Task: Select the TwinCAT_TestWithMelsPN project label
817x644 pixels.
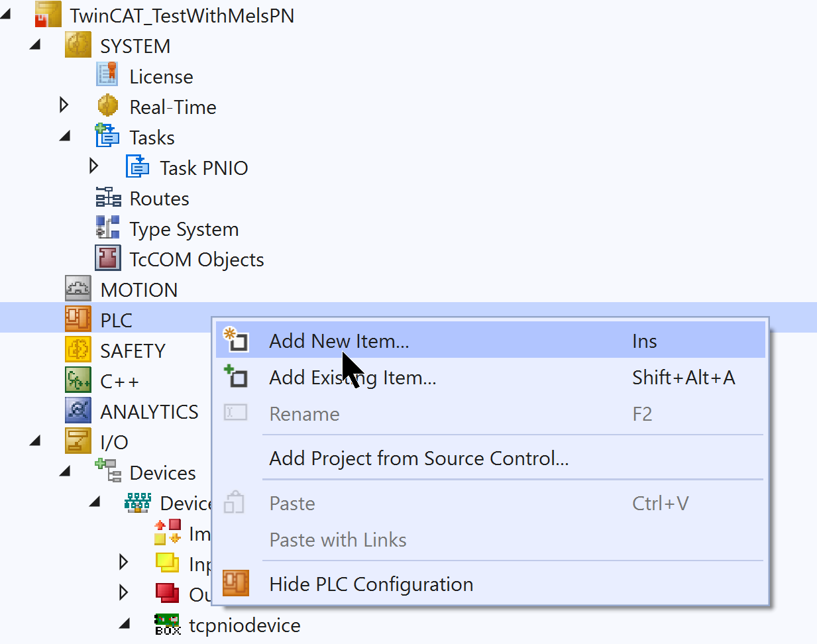Action: (x=182, y=15)
